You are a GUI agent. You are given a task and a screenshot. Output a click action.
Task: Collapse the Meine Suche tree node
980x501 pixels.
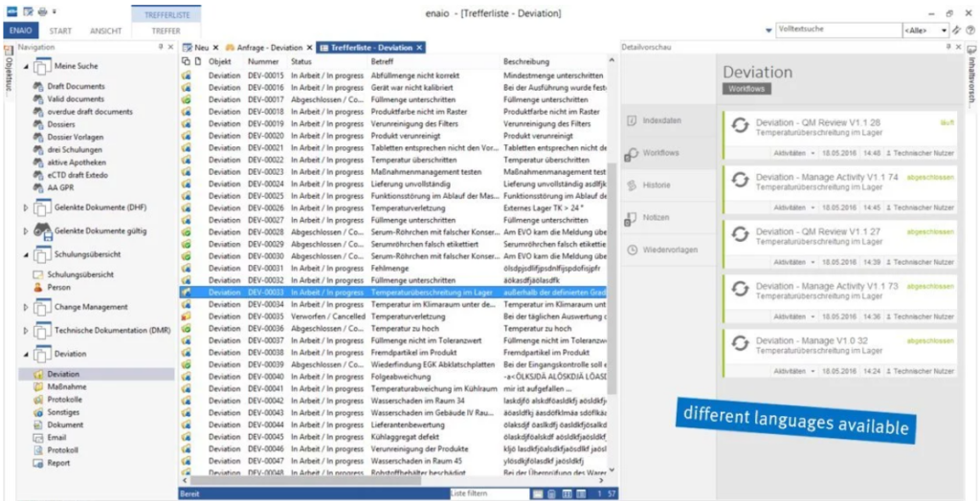(26, 66)
